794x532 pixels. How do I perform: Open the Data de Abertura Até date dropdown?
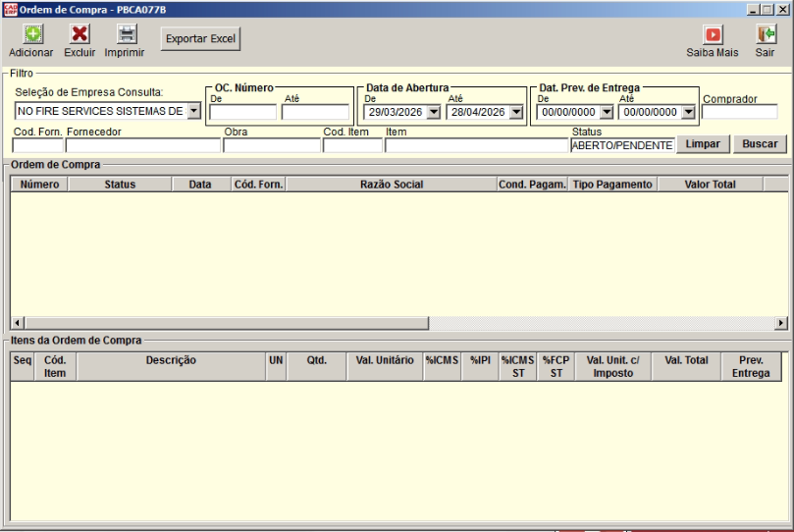(x=516, y=112)
